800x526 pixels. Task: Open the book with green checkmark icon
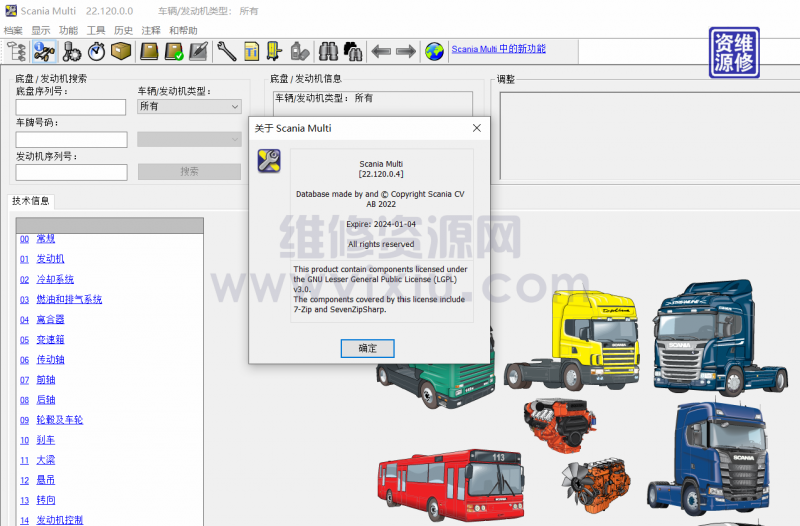click(173, 52)
